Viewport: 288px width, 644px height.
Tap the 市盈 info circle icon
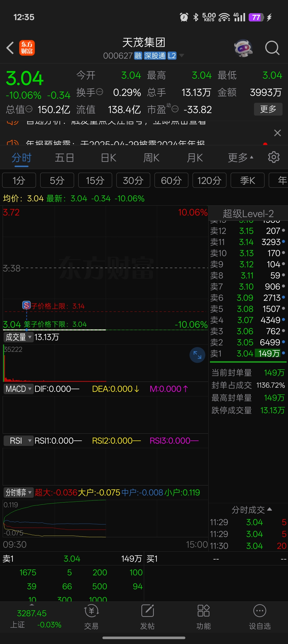pos(175,109)
